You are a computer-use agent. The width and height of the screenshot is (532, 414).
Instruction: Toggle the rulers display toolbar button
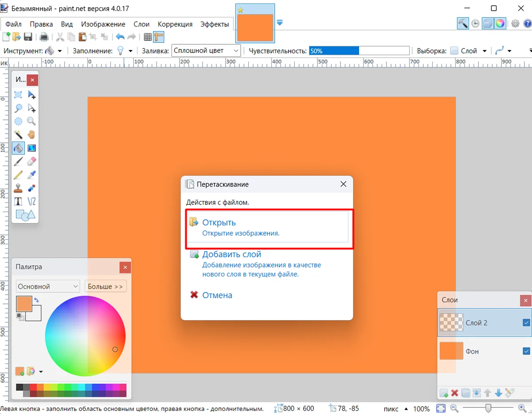pos(159,37)
